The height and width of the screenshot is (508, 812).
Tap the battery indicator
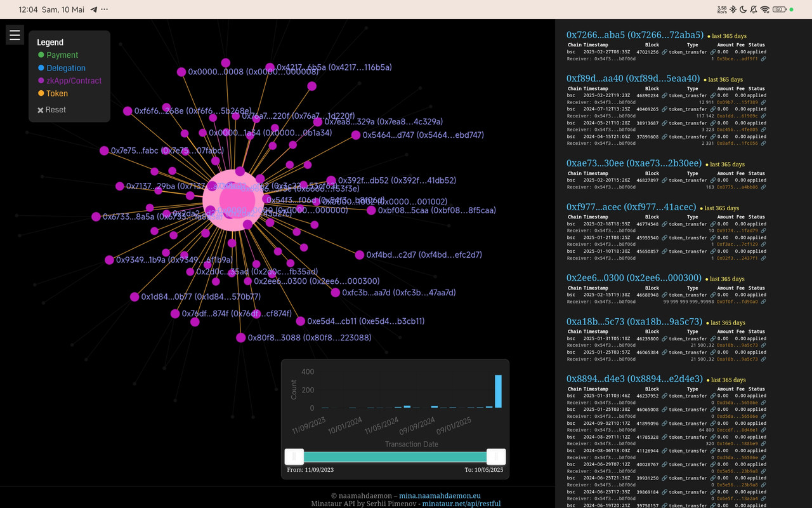coord(780,10)
